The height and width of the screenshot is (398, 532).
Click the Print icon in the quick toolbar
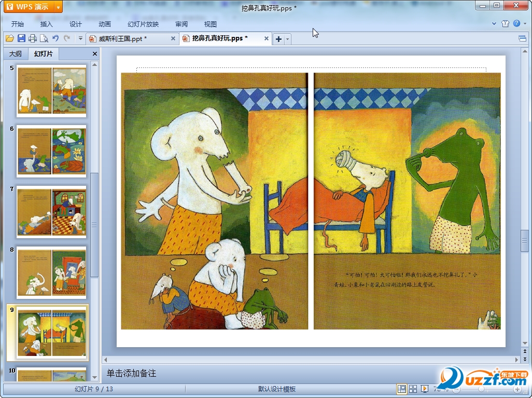pyautogui.click(x=33, y=38)
